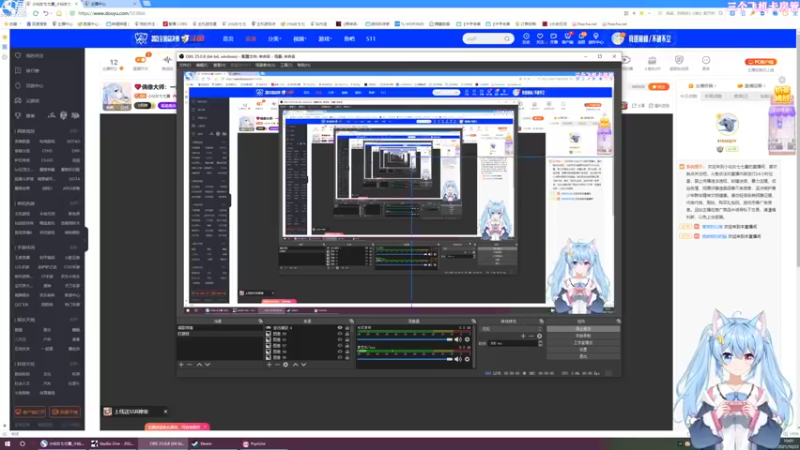Move the source up with the Sources up arrow
The image size is (800, 450).
point(295,364)
